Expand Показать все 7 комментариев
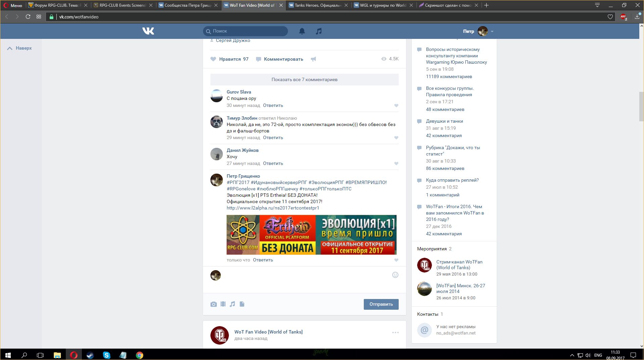This screenshot has width=644, height=360. point(304,79)
